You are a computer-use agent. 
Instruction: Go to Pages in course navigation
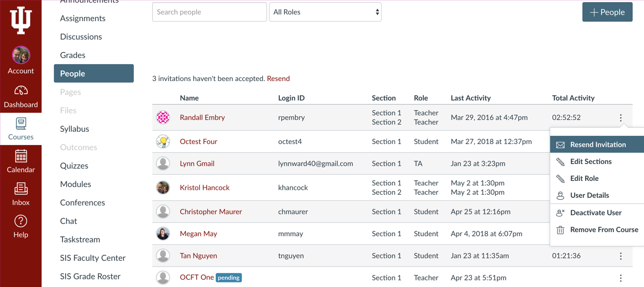tap(70, 92)
